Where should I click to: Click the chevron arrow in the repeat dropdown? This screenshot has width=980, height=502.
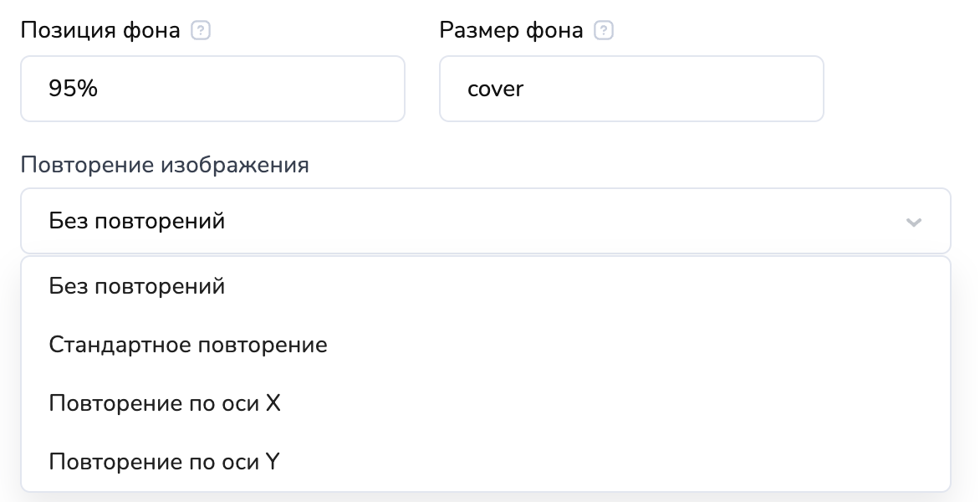[x=913, y=222]
